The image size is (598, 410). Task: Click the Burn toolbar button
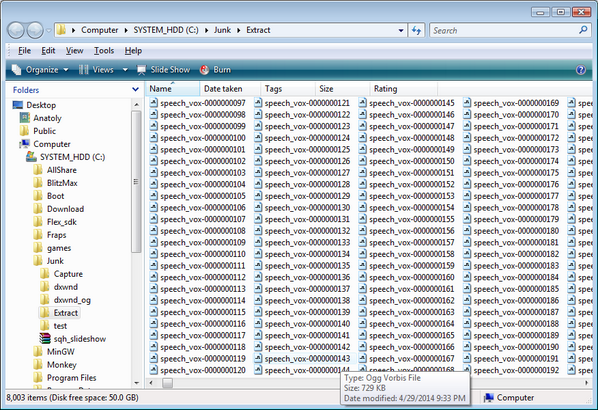pos(215,70)
